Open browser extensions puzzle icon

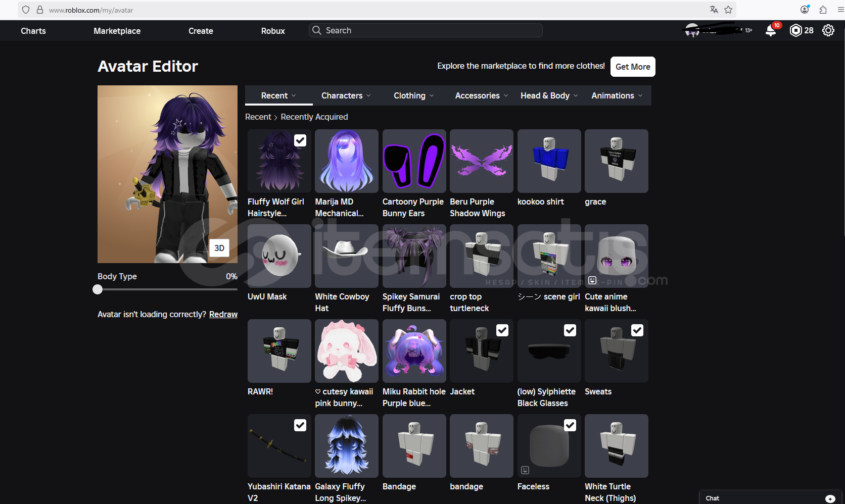click(x=823, y=10)
